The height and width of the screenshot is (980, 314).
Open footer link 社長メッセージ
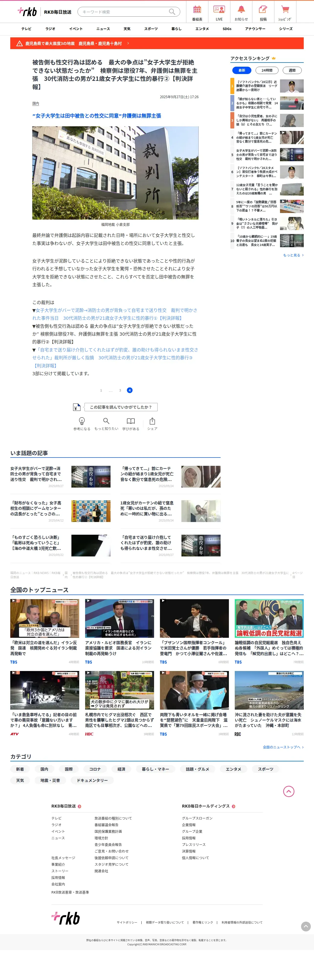tap(63, 857)
